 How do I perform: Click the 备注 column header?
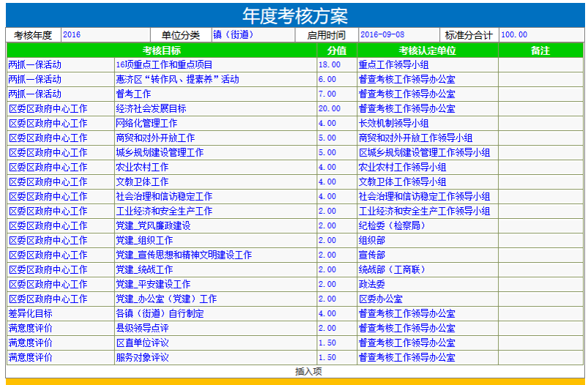click(x=540, y=51)
